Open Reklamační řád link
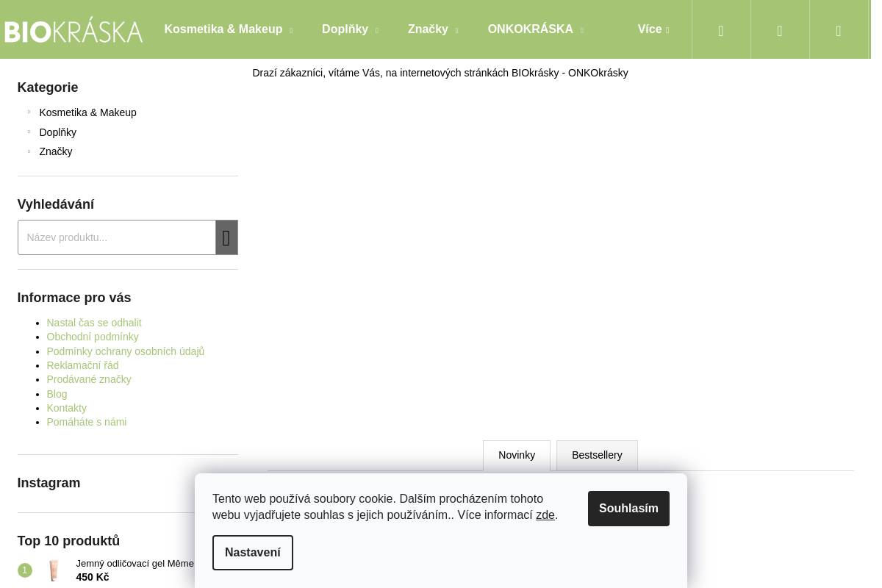 point(83,365)
